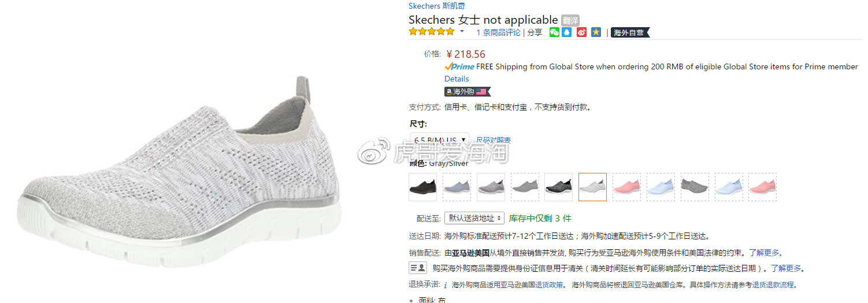Share via Qzone star icon

(596, 32)
